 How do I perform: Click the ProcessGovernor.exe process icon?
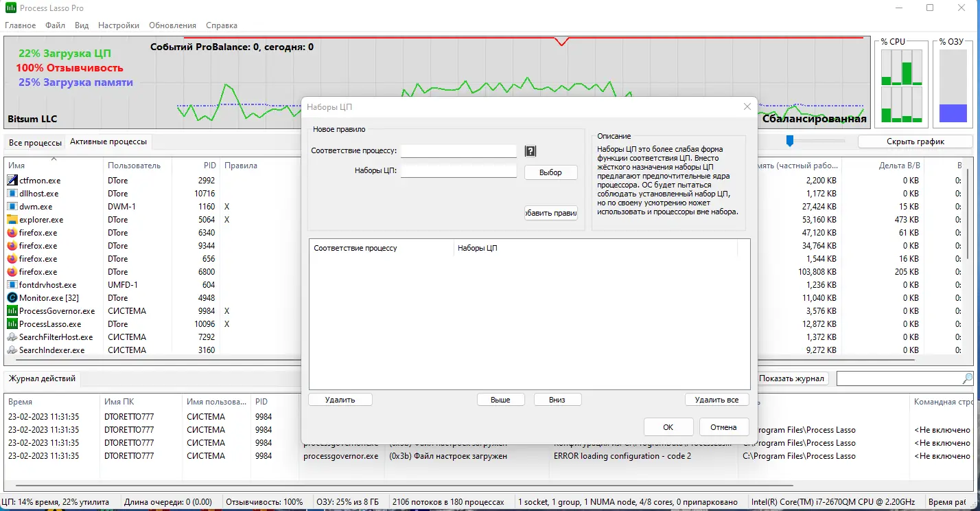coord(12,310)
